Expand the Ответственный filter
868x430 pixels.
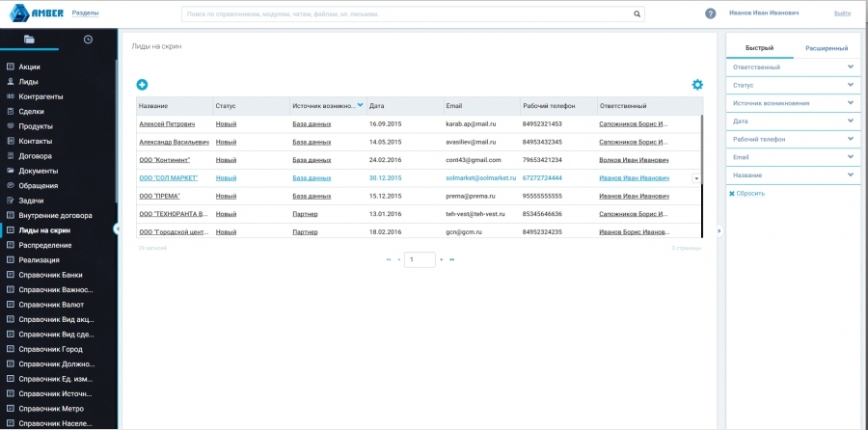[850, 67]
